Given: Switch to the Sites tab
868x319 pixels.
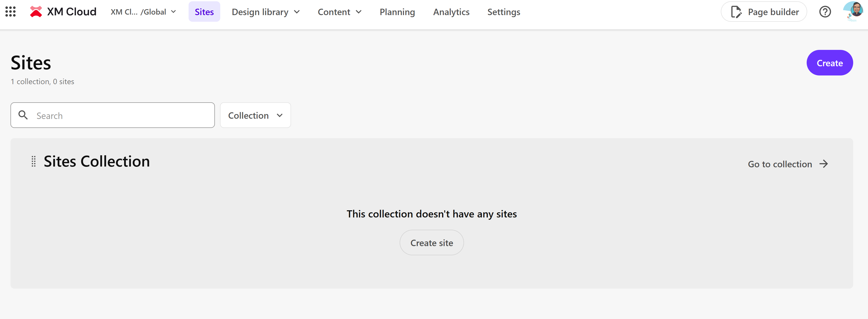Looking at the screenshot, I should tap(204, 12).
